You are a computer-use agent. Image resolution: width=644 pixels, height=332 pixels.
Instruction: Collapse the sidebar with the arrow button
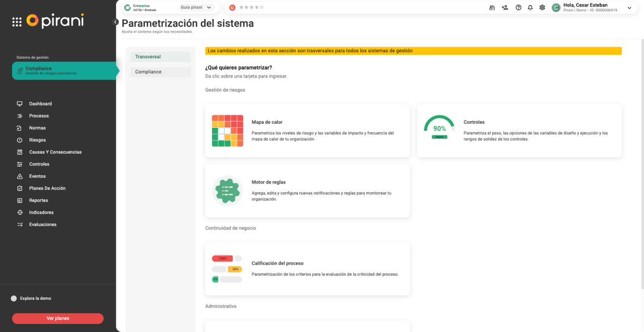[115, 22]
